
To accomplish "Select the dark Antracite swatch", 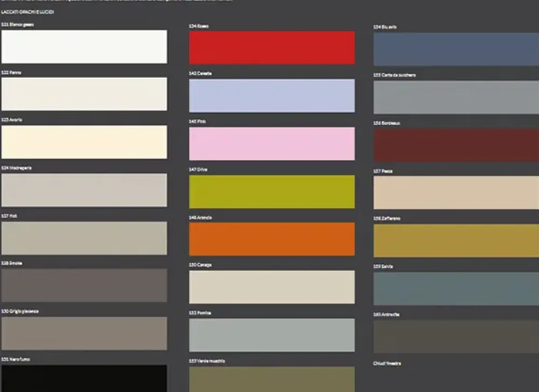I will tap(456, 337).
